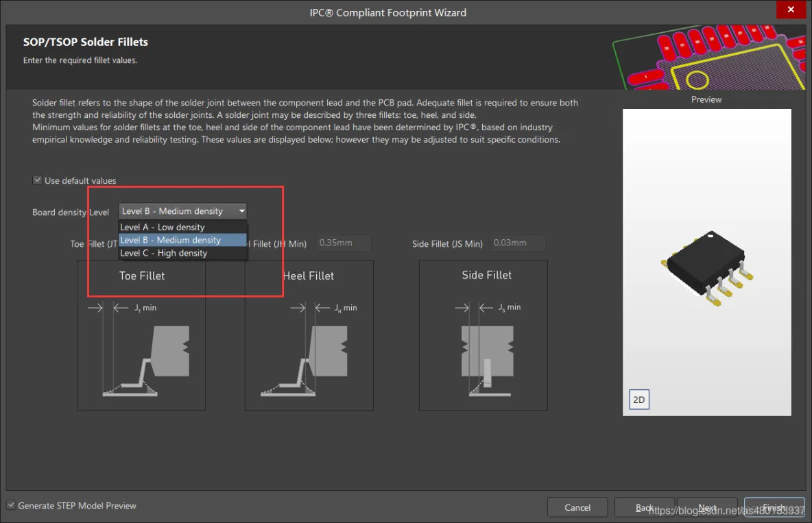This screenshot has width=812, height=523.
Task: Click the Heel Fillet diagram
Action: [309, 335]
